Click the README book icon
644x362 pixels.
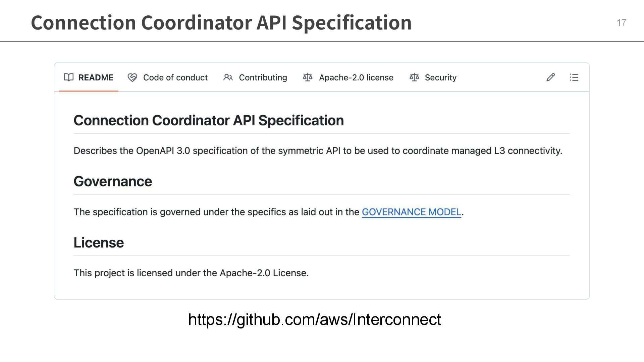tap(69, 77)
